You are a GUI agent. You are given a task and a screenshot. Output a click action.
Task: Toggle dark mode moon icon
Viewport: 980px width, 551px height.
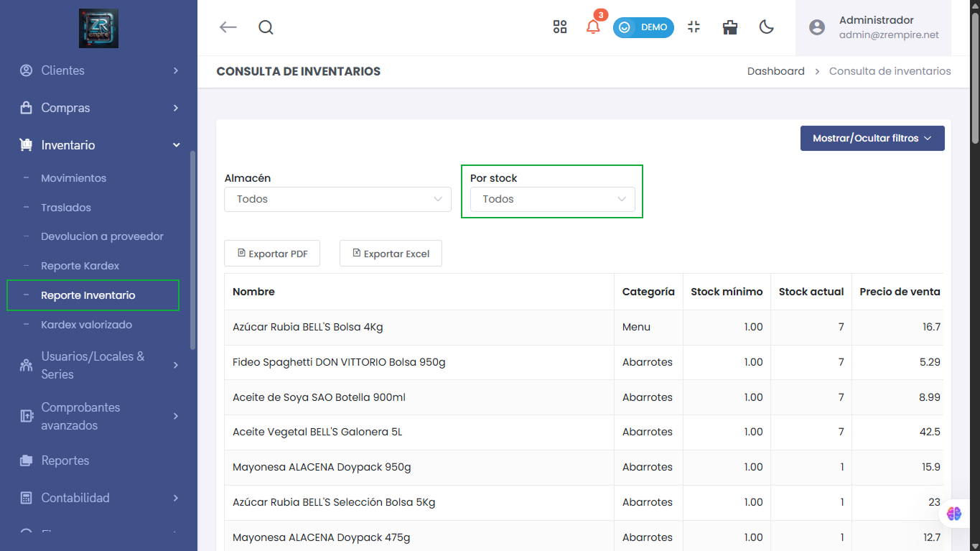pyautogui.click(x=767, y=27)
